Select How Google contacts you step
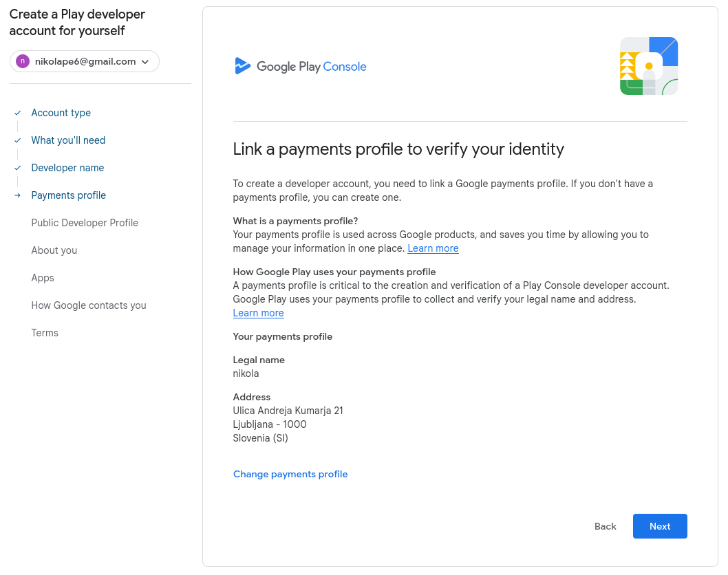The height and width of the screenshot is (575, 728). [89, 305]
